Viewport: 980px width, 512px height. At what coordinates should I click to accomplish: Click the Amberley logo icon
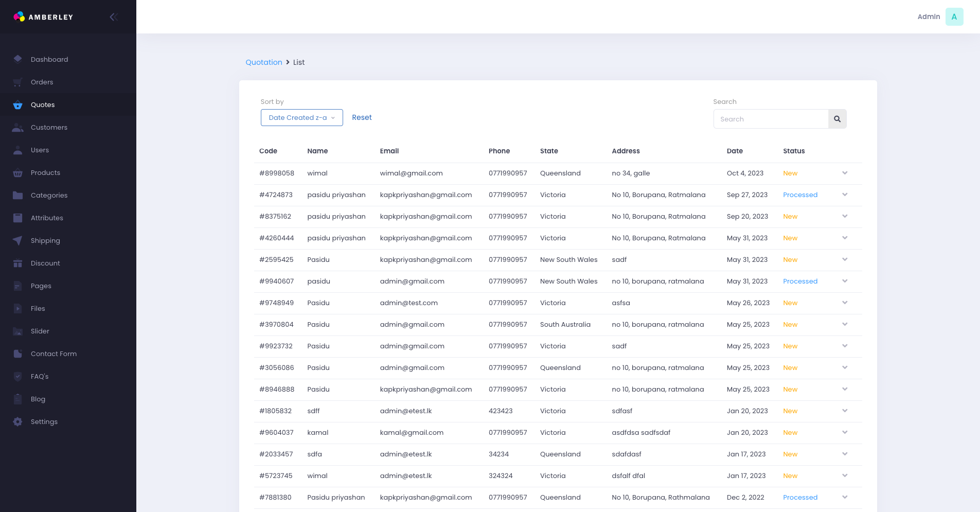pyautogui.click(x=19, y=17)
